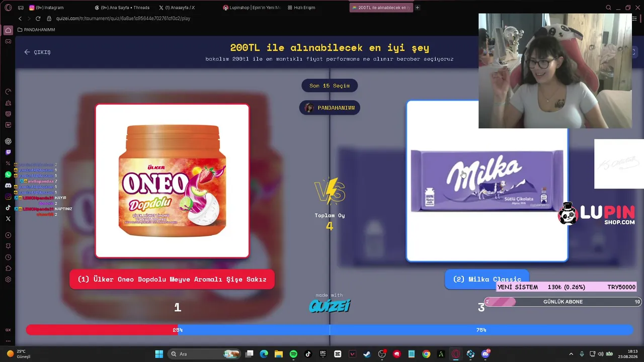
Task: Select the 200TL ile alınabilecek quiz tab
Action: click(x=381, y=8)
